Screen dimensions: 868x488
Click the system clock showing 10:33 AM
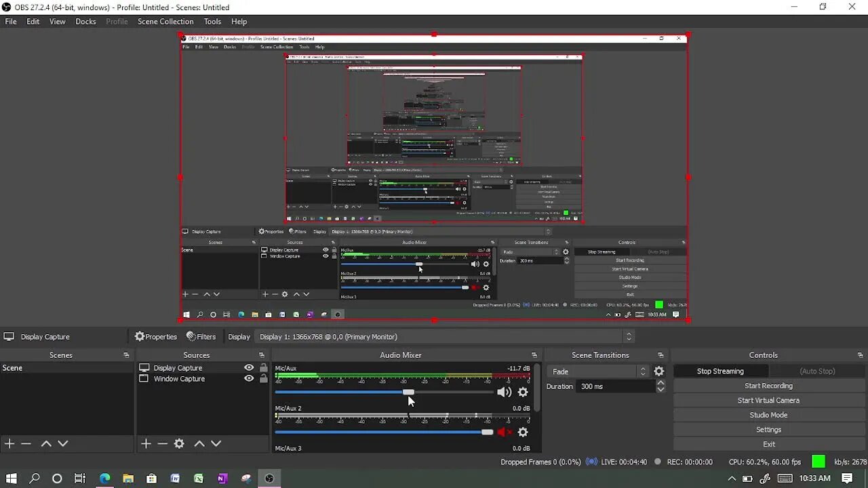pos(815,479)
